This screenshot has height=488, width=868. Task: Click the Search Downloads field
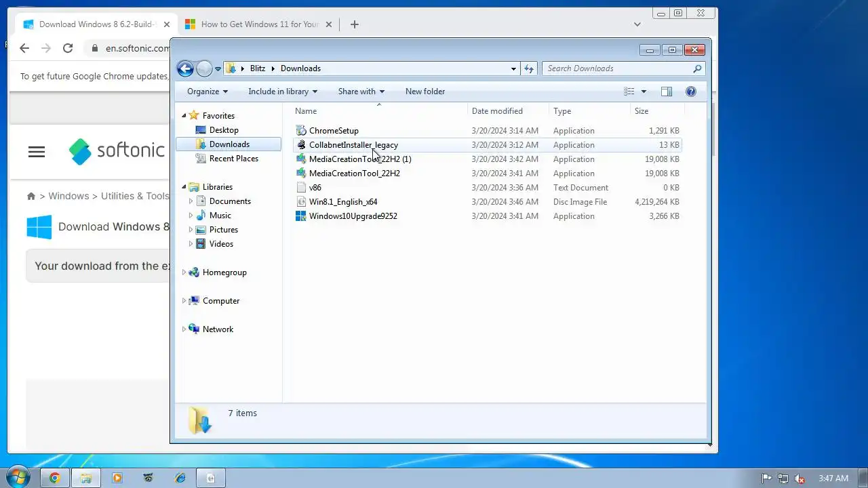(618, 68)
